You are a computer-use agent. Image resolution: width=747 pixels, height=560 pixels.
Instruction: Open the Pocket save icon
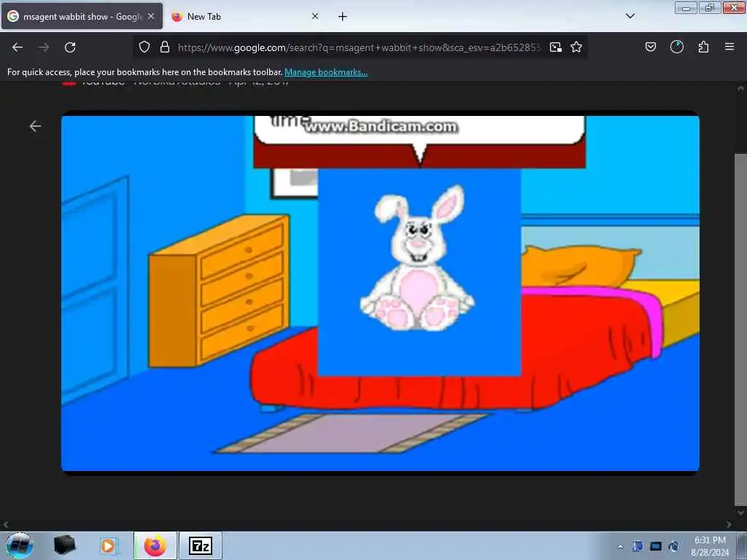pos(651,47)
